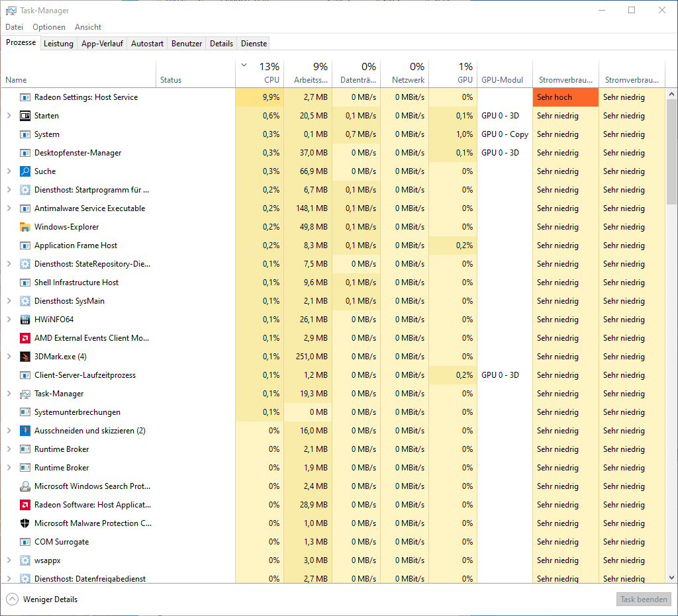Click the wsappx gear icon
The width and height of the screenshot is (678, 616).
pyautogui.click(x=25, y=560)
